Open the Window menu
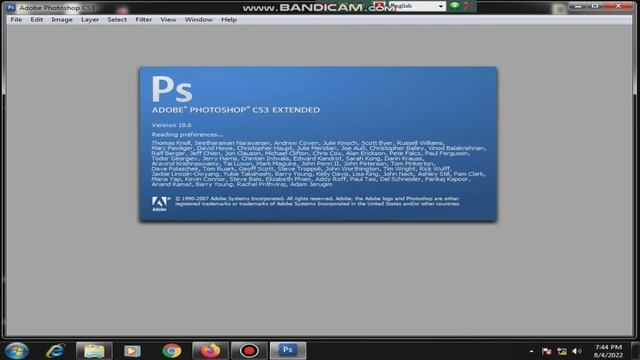The width and height of the screenshot is (640, 360). point(199,20)
